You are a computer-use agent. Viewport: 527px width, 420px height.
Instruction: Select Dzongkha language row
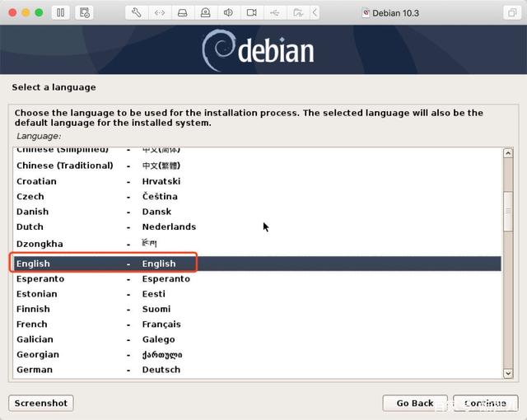(257, 244)
